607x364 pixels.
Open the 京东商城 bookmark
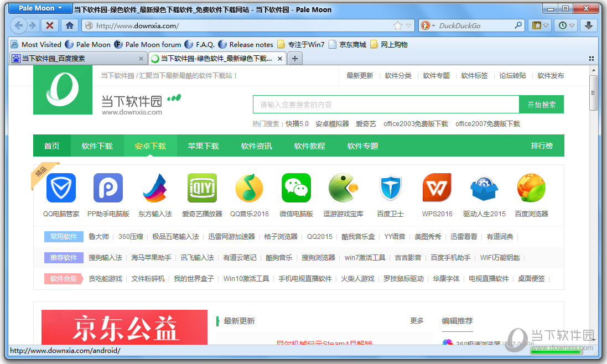click(x=347, y=44)
